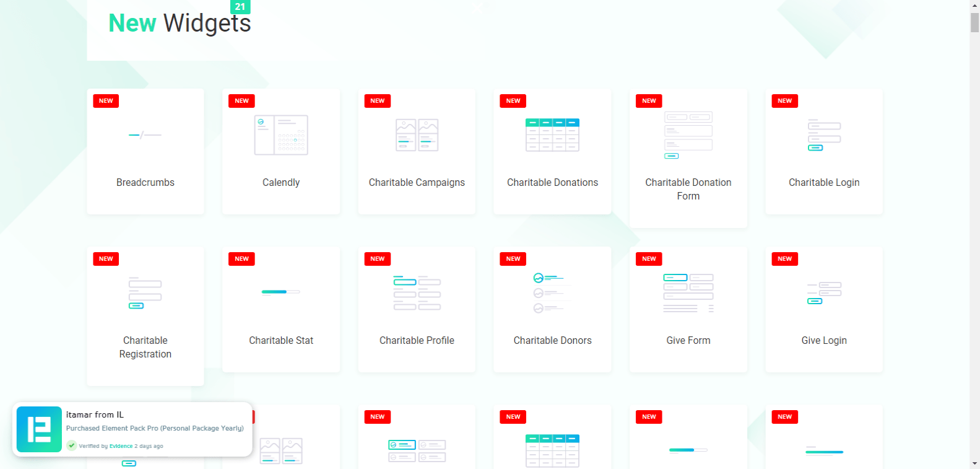Image resolution: width=980 pixels, height=469 pixels.
Task: Click the Evidence link in notification
Action: pyautogui.click(x=121, y=446)
